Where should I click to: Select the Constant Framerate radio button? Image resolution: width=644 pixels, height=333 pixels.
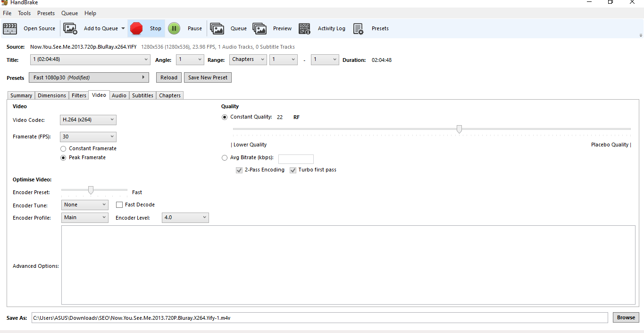tap(63, 148)
